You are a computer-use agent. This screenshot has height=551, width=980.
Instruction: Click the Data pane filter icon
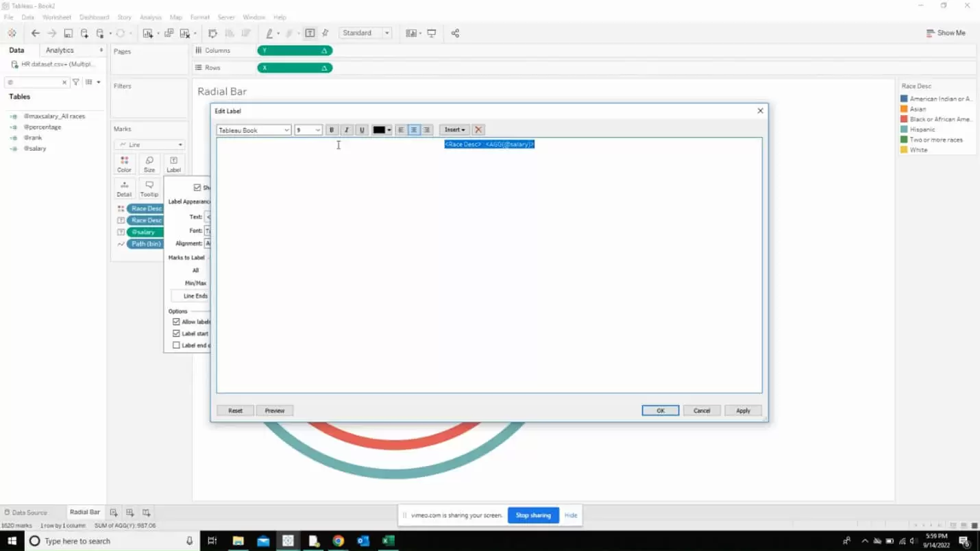click(76, 82)
